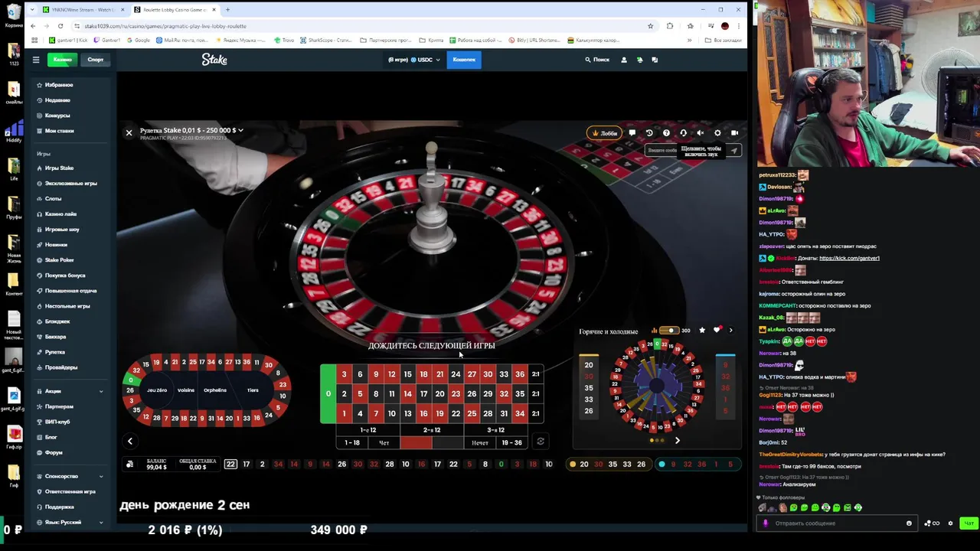Open the heart icon in statistics panel

click(x=717, y=331)
